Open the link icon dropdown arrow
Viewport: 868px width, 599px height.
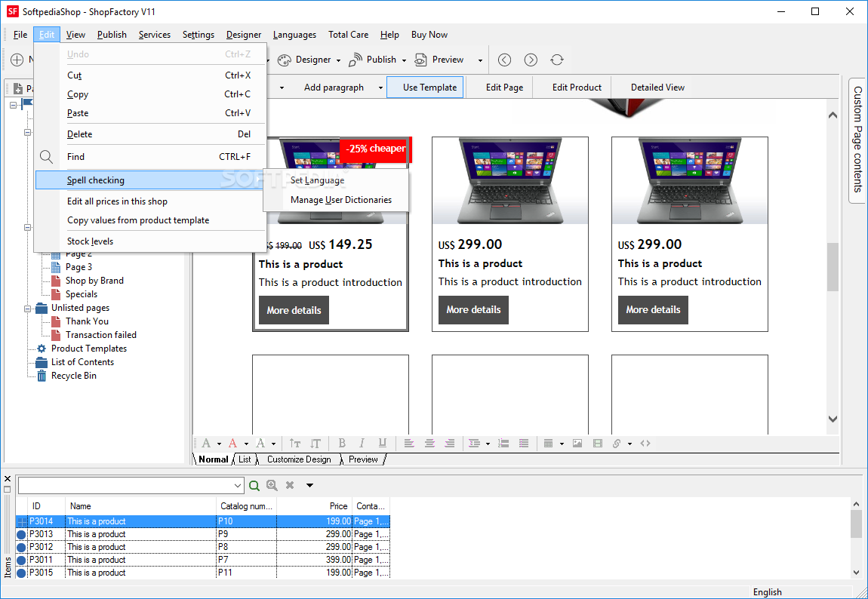coord(629,444)
